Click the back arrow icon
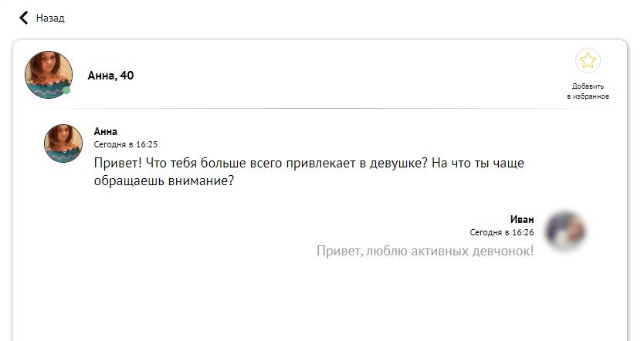 24,18
